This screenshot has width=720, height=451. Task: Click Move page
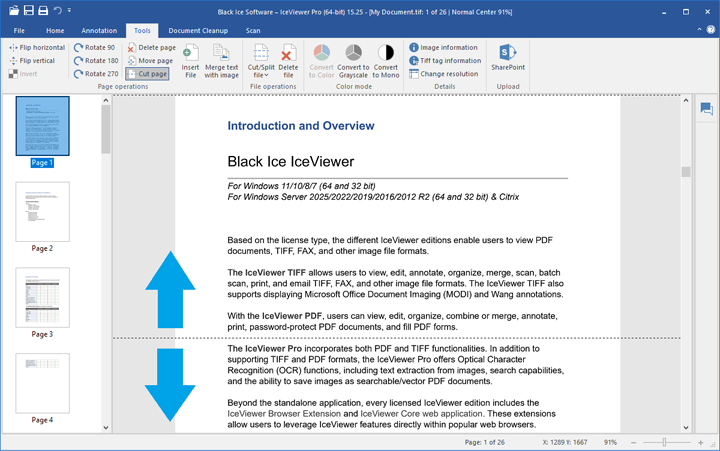150,61
